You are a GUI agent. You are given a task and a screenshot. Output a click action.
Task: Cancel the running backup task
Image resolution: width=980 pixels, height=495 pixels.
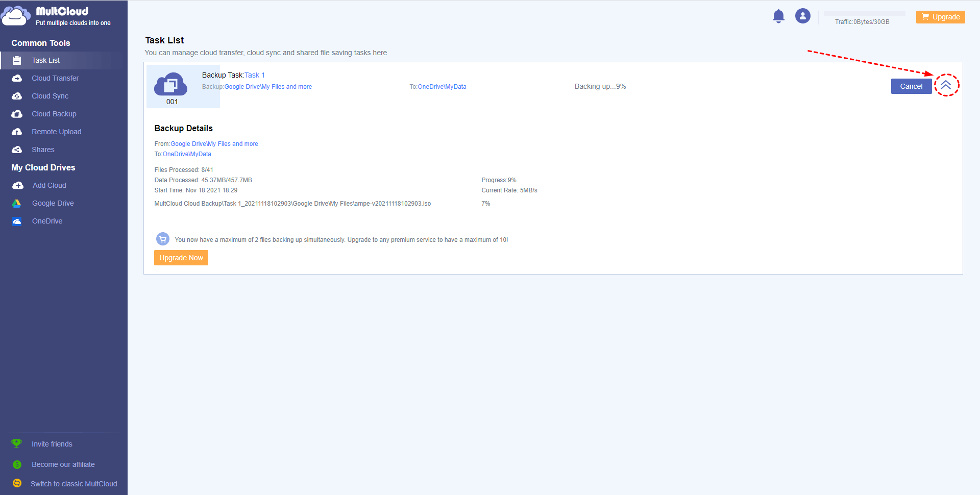(911, 86)
